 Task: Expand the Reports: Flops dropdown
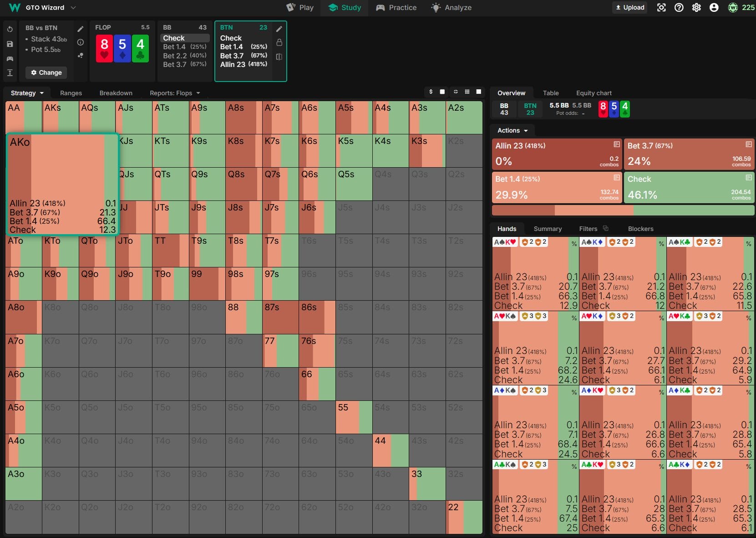pyautogui.click(x=175, y=93)
